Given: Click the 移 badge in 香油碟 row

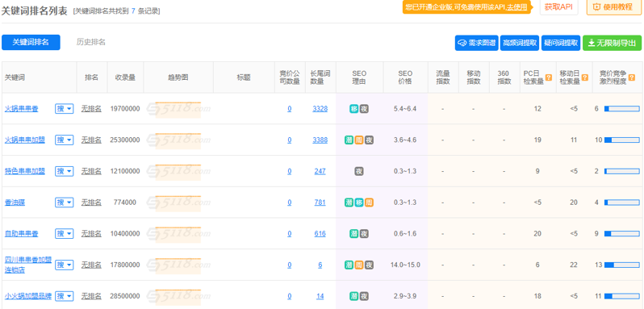Looking at the screenshot, I should pyautogui.click(x=359, y=203).
